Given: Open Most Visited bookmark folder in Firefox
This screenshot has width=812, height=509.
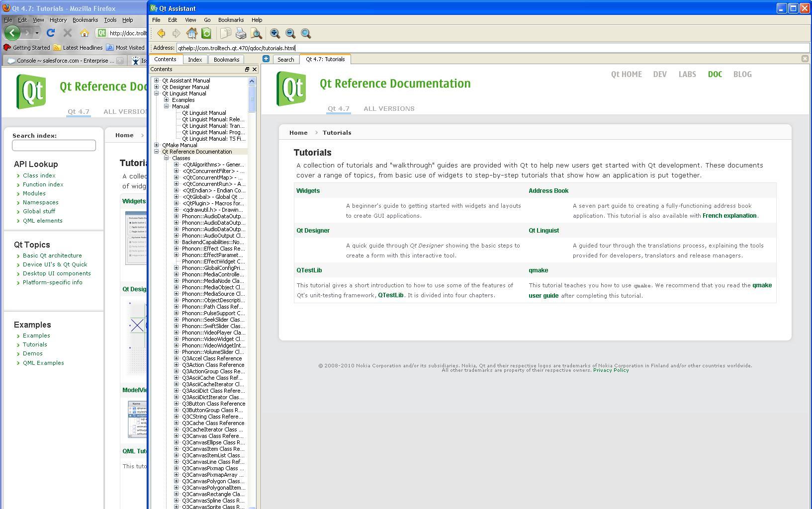Looking at the screenshot, I should pyautogui.click(x=125, y=48).
